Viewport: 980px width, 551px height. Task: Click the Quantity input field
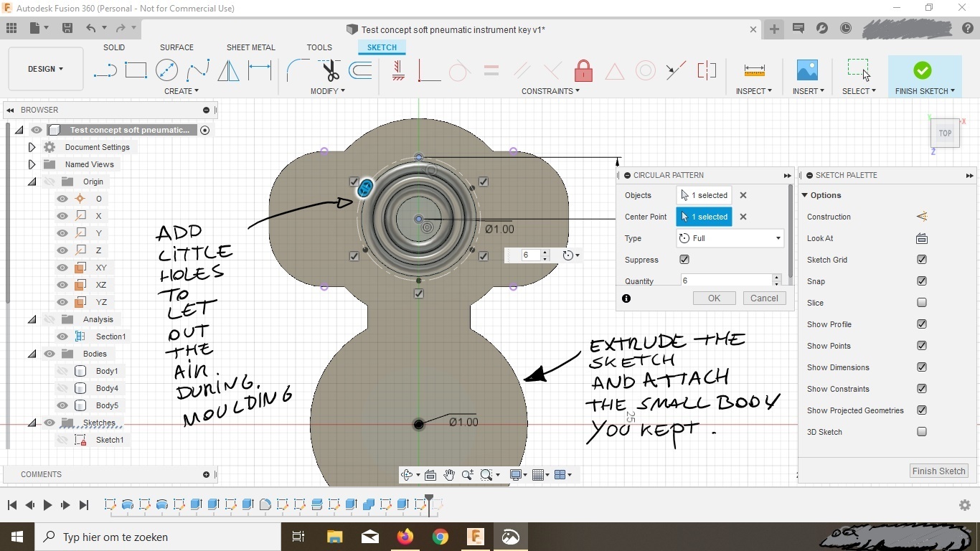click(x=727, y=281)
